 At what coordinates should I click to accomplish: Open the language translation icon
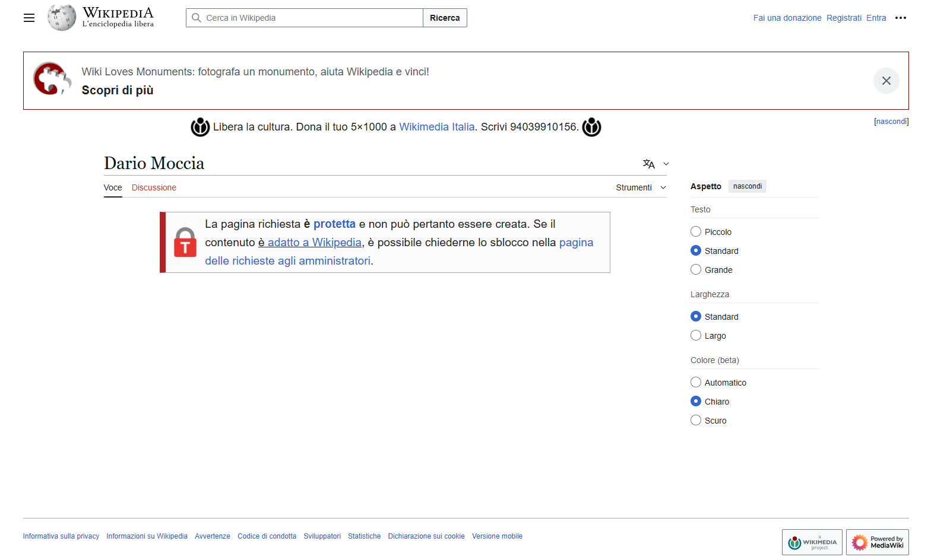(649, 164)
